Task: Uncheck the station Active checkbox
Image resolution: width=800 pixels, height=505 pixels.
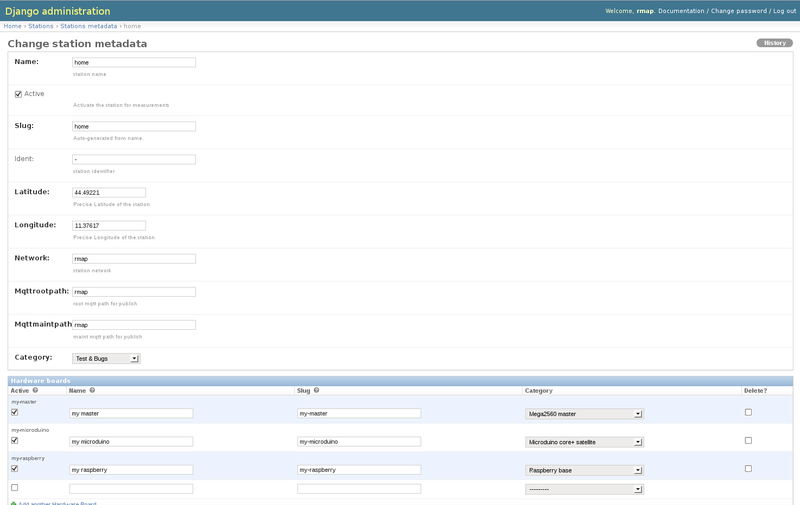Action: [x=18, y=94]
